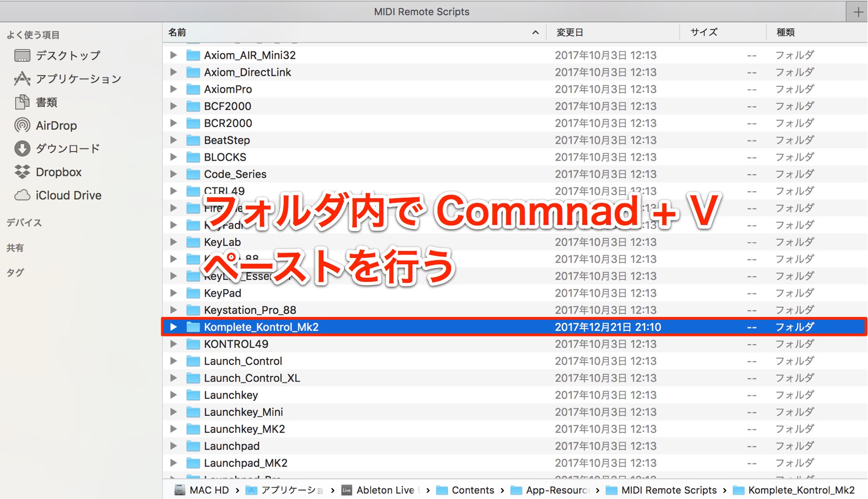Click the Favorites (よく使う項目) sidebar heading
Image resolution: width=868 pixels, height=499 pixels.
33,35
